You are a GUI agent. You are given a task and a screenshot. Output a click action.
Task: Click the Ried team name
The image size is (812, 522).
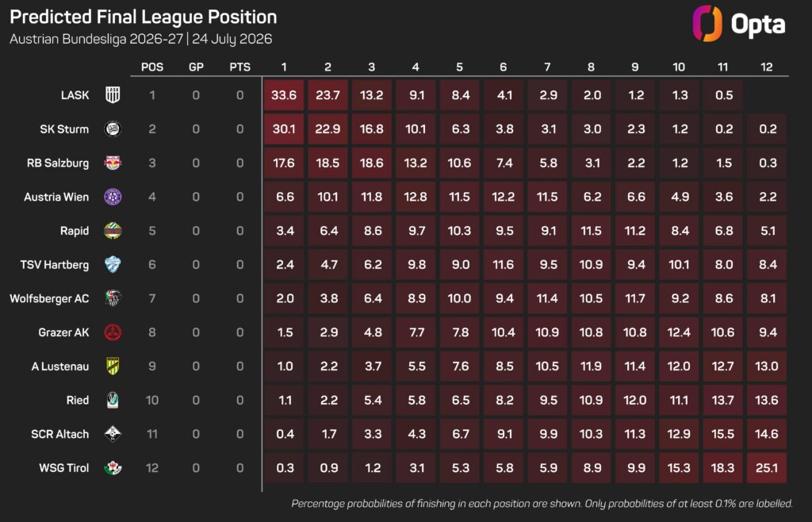pyautogui.click(x=77, y=400)
